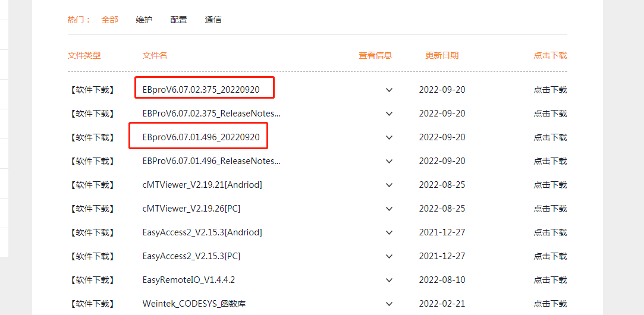
Task: Expand Weintek_CODESYS_函数库 info chevron
Action: click(x=389, y=304)
